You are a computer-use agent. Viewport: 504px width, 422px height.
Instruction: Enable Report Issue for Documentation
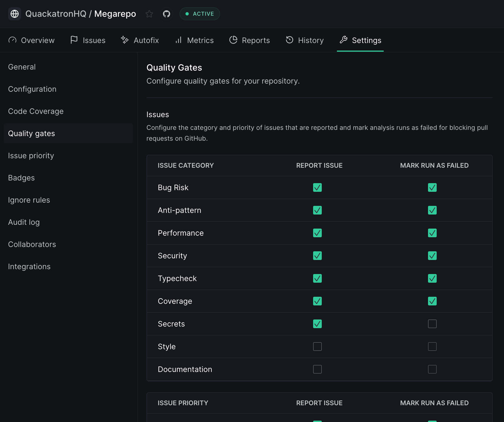[317, 369]
